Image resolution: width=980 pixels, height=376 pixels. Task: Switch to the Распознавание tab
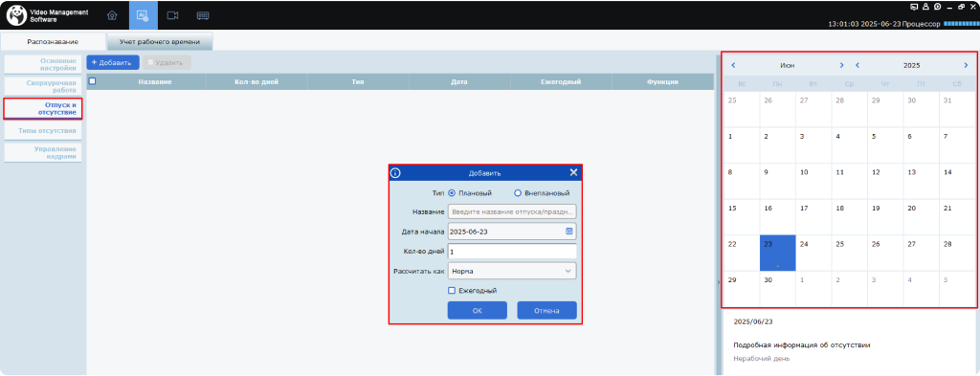tap(53, 42)
